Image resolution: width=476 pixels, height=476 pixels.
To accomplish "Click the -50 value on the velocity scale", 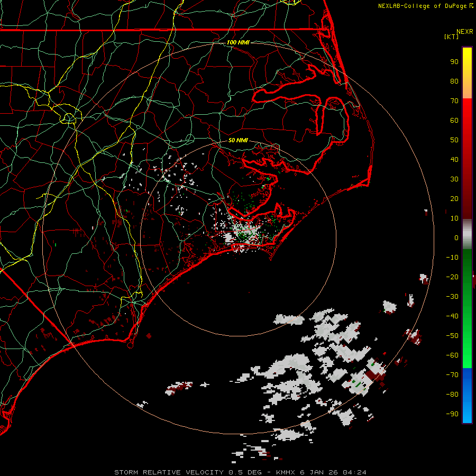I will (x=452, y=336).
